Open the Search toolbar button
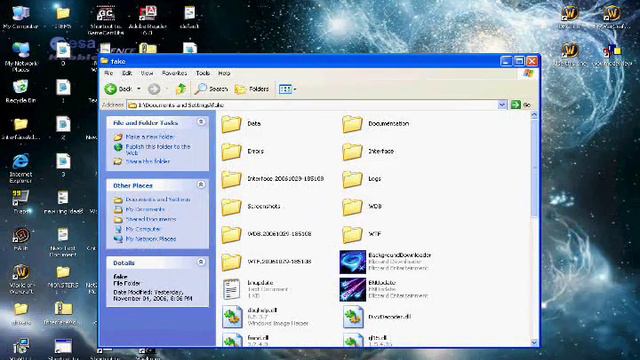 click(x=211, y=89)
